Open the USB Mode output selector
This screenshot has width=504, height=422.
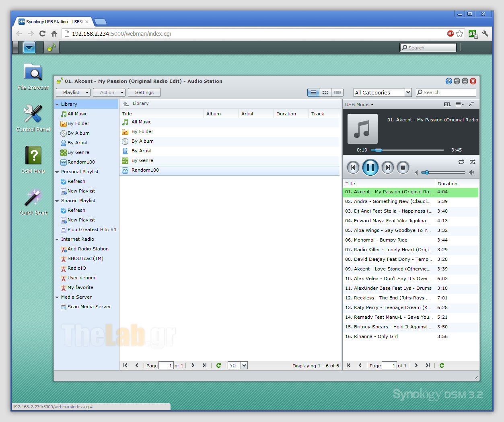click(x=359, y=104)
